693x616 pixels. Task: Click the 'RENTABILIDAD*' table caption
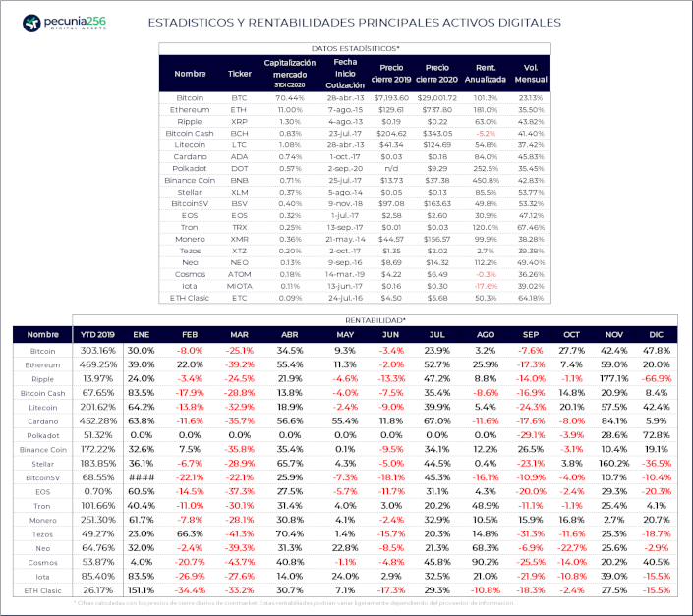pos(375,320)
